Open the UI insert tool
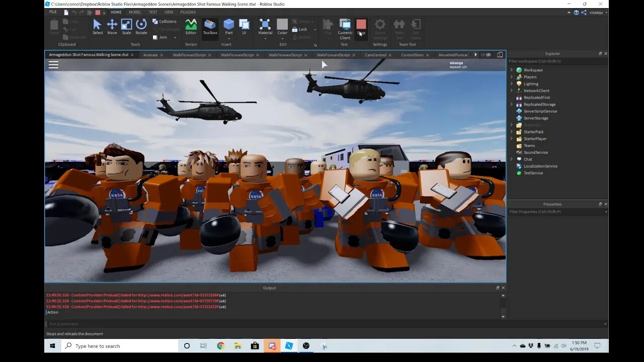This screenshot has width=644, height=362. 244,27
